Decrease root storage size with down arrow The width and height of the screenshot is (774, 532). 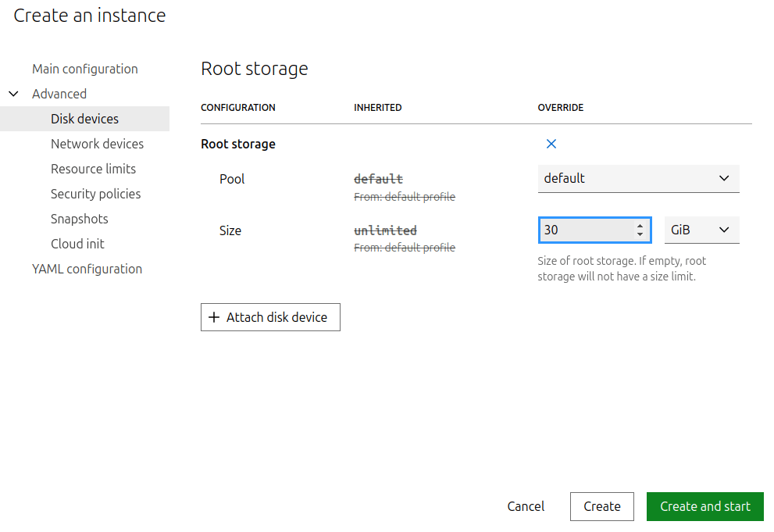coord(640,234)
